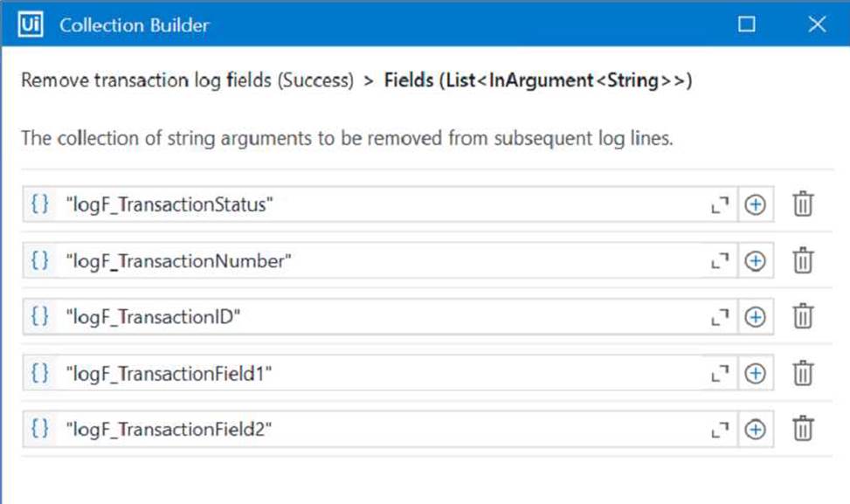Expand editor for logF_TransactionField1 field

click(x=720, y=374)
